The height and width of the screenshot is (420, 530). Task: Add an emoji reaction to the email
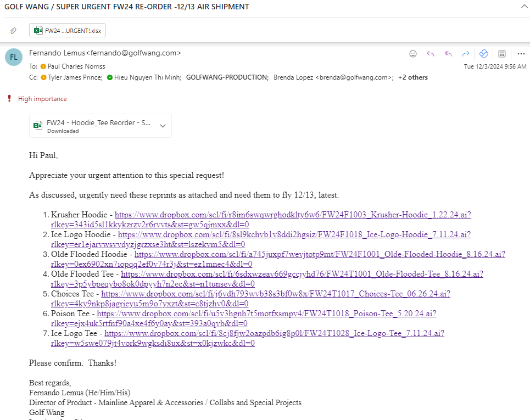[412, 54]
